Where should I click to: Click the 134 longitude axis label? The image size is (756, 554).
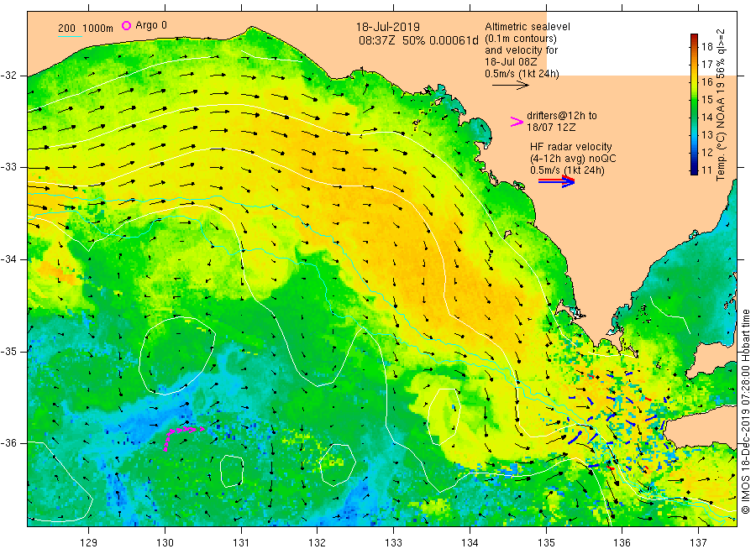click(470, 543)
